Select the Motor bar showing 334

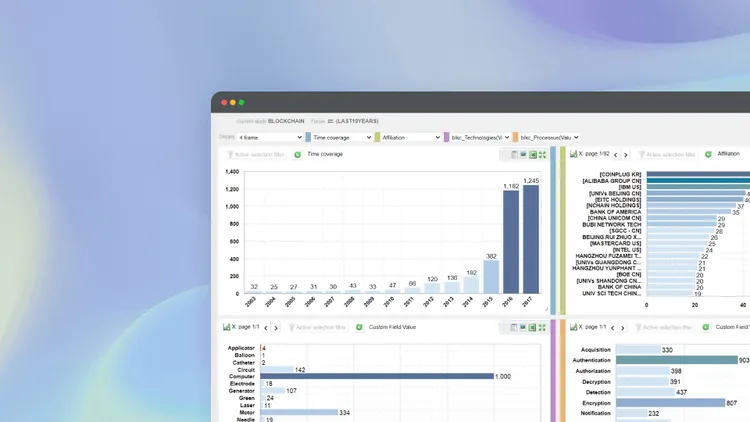point(299,412)
